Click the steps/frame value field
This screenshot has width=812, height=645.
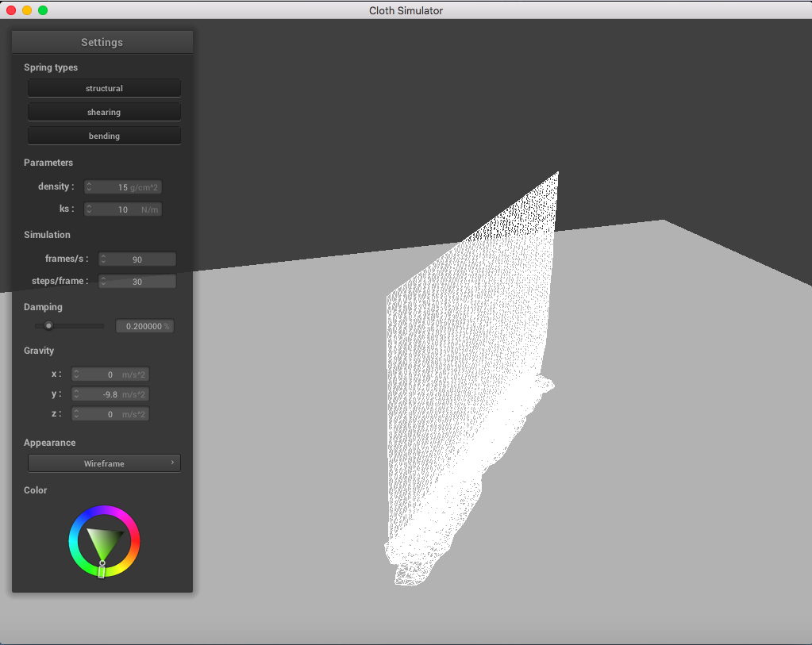coord(137,281)
